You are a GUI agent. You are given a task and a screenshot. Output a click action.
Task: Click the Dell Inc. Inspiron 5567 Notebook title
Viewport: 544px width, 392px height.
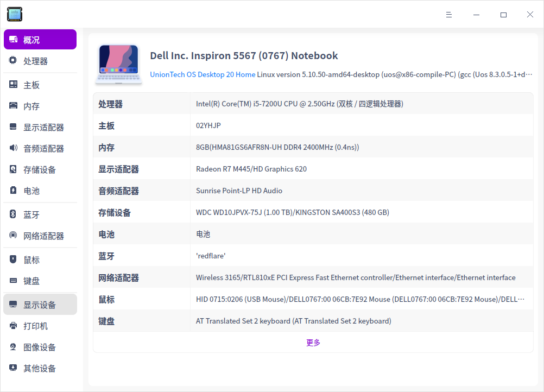tap(244, 55)
